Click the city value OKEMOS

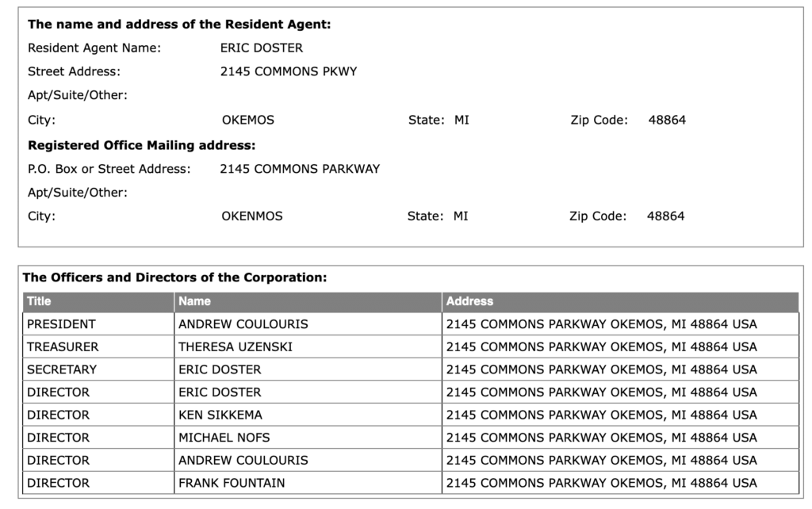pos(248,121)
